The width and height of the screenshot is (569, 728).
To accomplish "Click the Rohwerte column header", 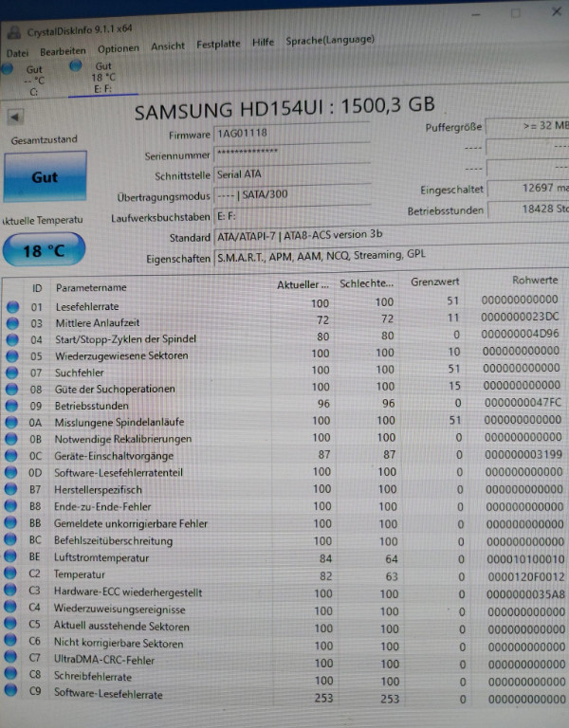I will coord(535,280).
